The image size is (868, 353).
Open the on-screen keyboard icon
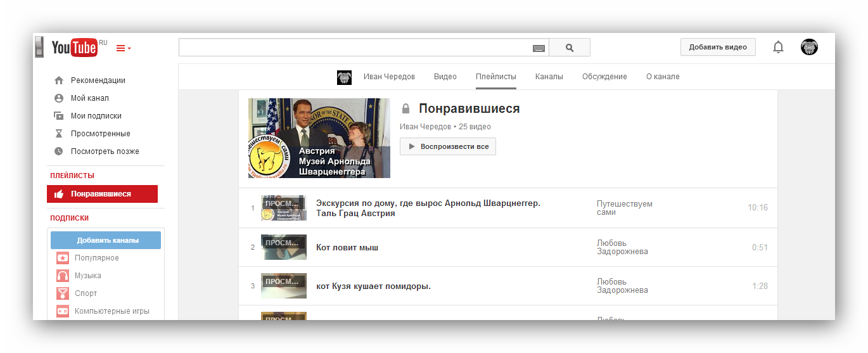click(539, 48)
